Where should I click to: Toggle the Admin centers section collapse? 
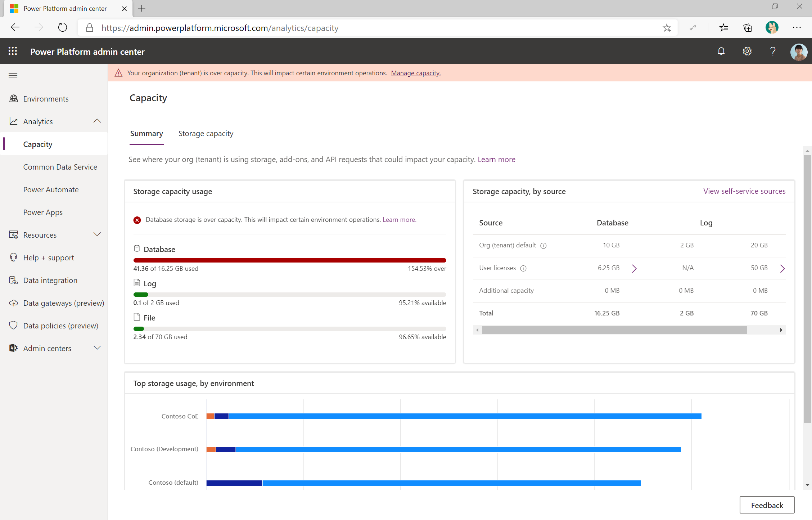99,348
